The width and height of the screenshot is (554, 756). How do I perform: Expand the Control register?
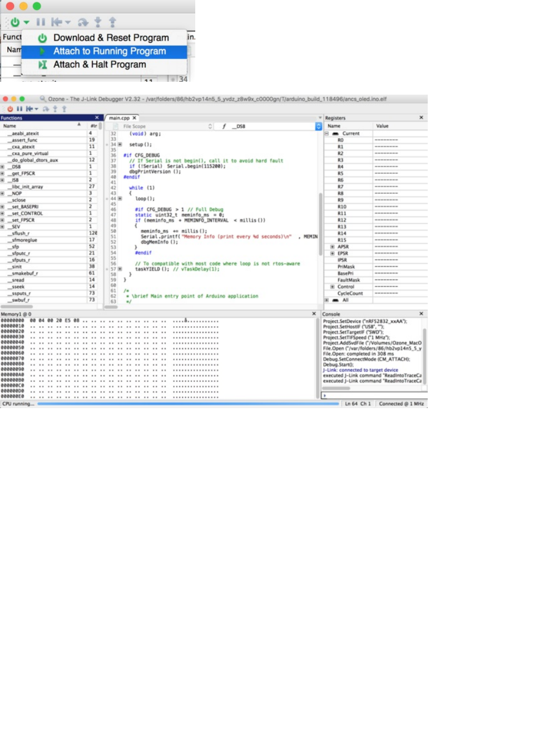click(x=333, y=287)
